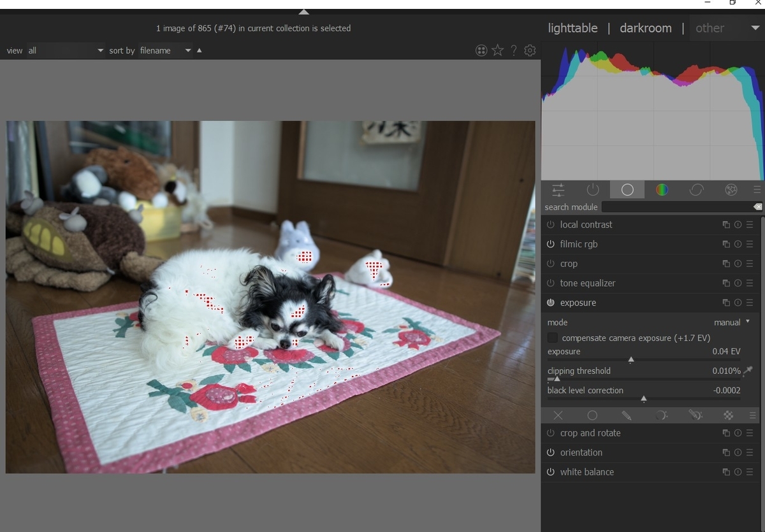Switch to darkroom view

646,28
